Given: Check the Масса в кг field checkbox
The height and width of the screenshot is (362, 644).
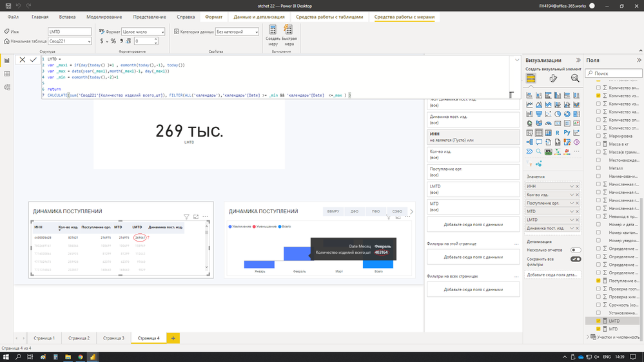Looking at the screenshot, I should 598,144.
